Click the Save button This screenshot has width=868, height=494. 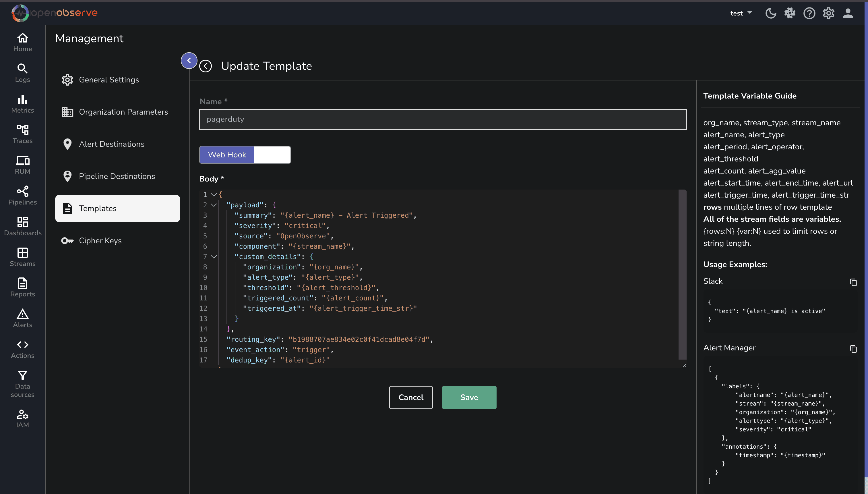click(x=469, y=397)
